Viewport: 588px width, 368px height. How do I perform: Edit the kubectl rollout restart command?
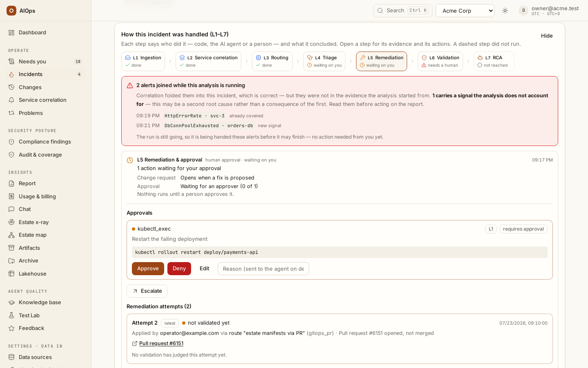coord(205,269)
